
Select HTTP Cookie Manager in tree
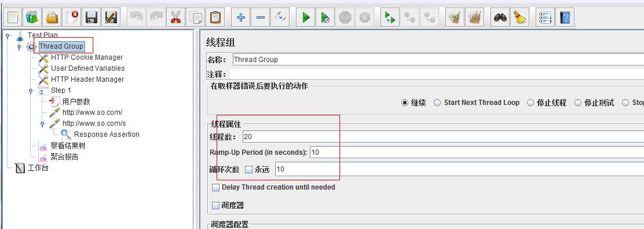[x=87, y=57]
